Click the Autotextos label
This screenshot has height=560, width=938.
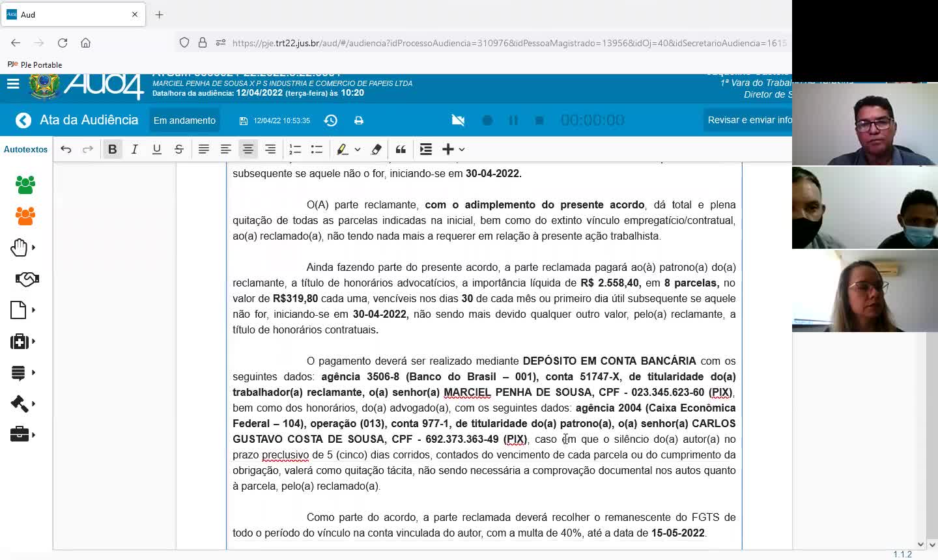pos(25,150)
